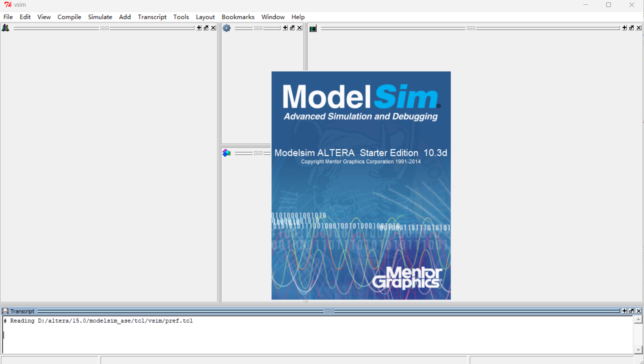Zoom the Transcript pane with plus icon
The width and height of the screenshot is (644, 364).
click(624, 311)
